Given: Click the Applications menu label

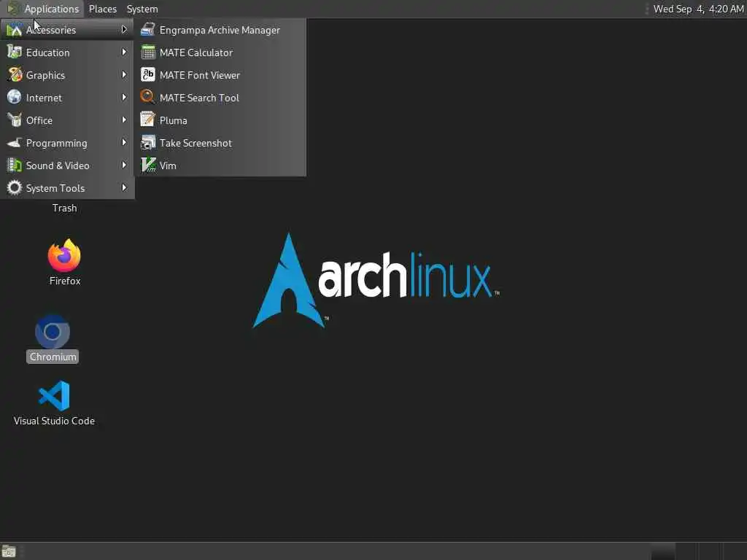Looking at the screenshot, I should coord(52,9).
